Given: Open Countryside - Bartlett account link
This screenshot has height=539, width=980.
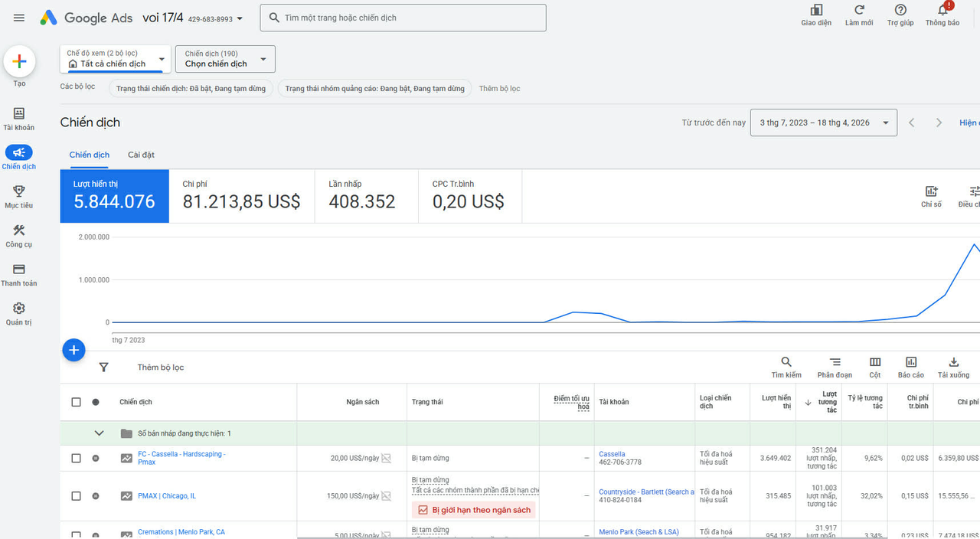Looking at the screenshot, I should (646, 492).
